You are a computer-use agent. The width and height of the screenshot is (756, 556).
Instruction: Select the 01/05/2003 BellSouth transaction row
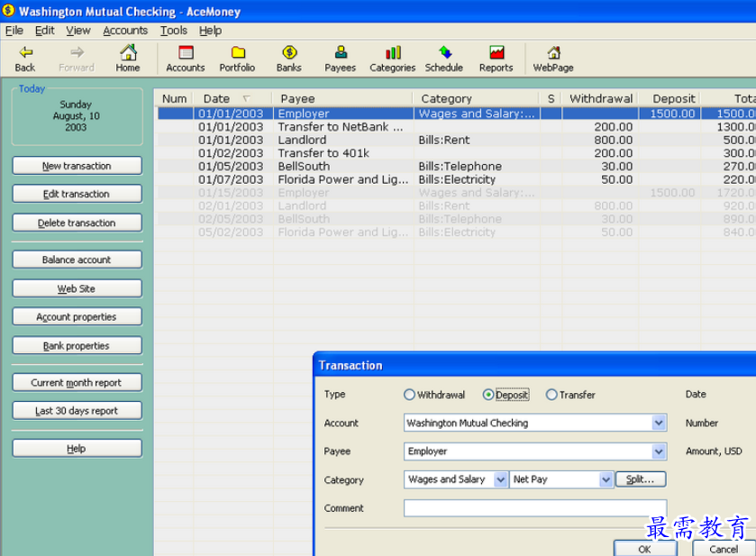(x=456, y=167)
